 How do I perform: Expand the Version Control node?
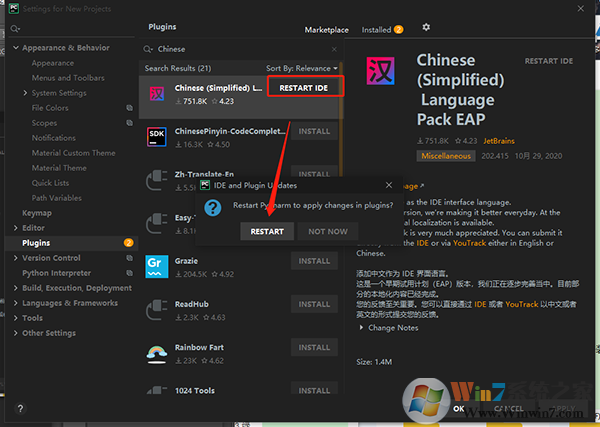coord(16,258)
